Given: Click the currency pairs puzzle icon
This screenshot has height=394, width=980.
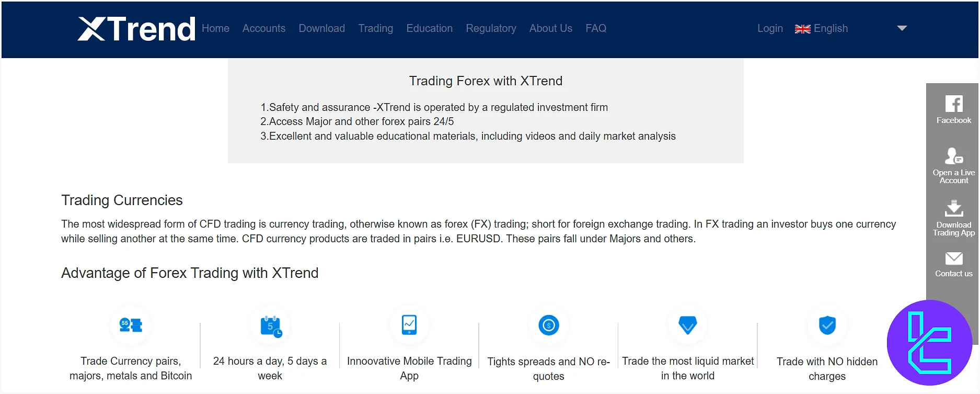Looking at the screenshot, I should tap(131, 325).
